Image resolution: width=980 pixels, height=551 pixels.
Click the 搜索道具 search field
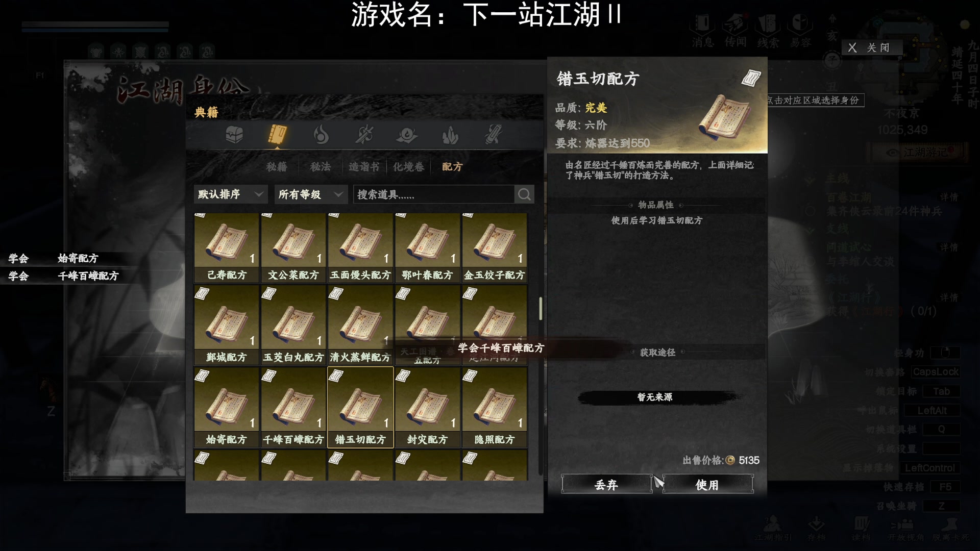click(434, 194)
